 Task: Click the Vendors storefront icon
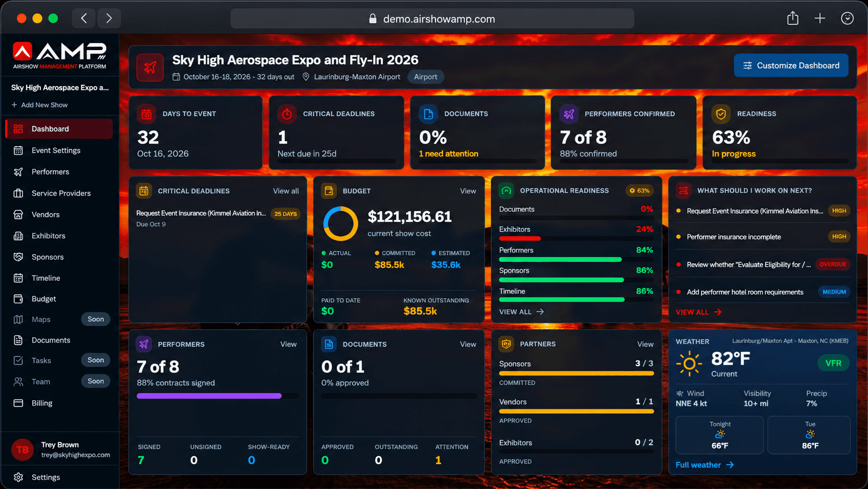tap(18, 215)
